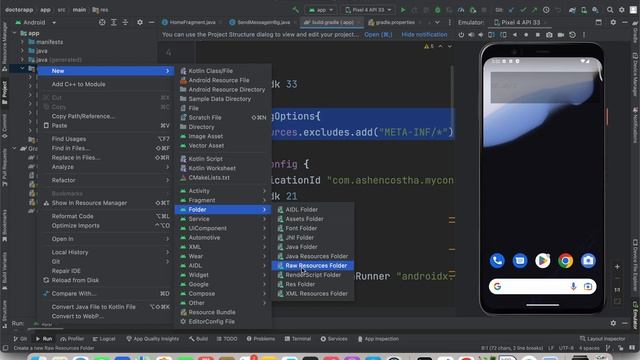Viewport: 640px width, 360px height.
Task: Choose Assets Folder from submenu
Action: (313, 219)
